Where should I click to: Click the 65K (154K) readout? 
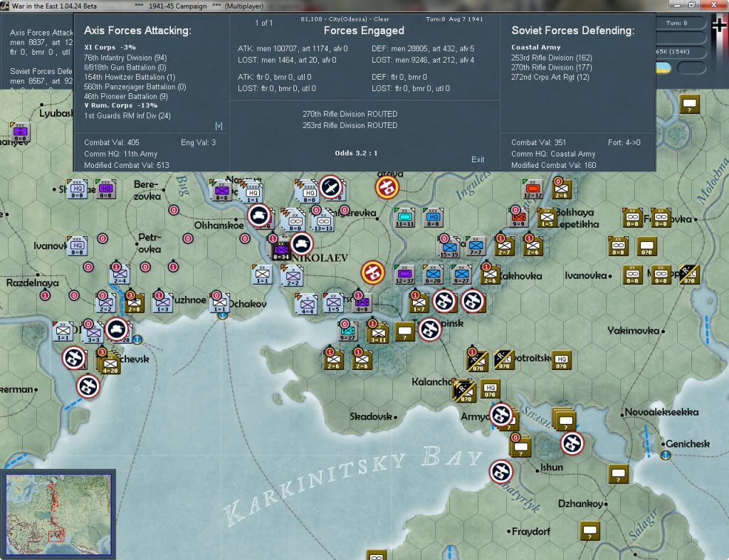[672, 51]
